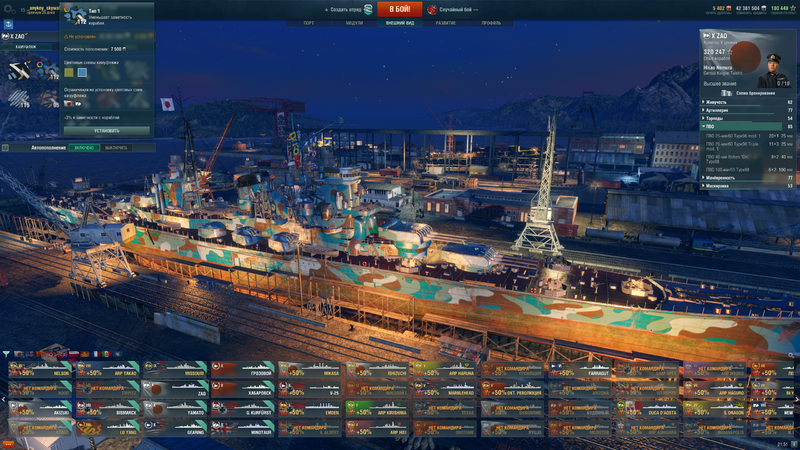The image size is (800, 450).
Task: Click the red В БОЙ! button
Action: tap(399, 9)
